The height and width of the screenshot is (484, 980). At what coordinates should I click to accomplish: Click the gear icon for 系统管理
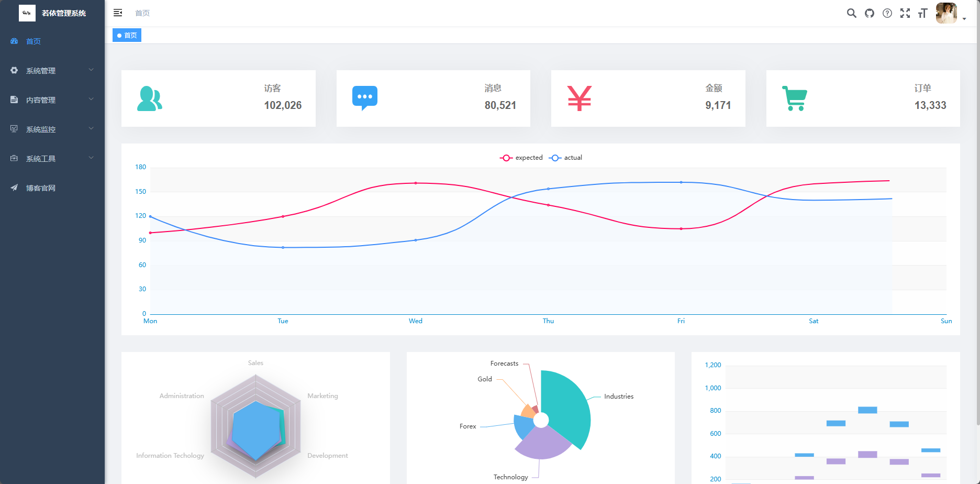pyautogui.click(x=14, y=70)
